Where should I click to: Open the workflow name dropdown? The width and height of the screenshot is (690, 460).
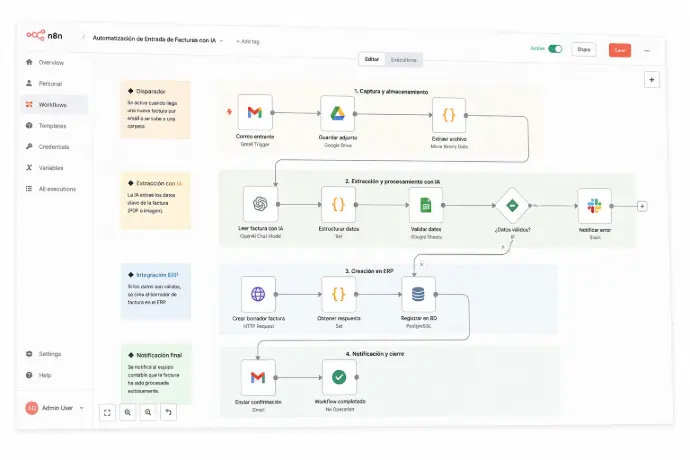click(x=221, y=41)
